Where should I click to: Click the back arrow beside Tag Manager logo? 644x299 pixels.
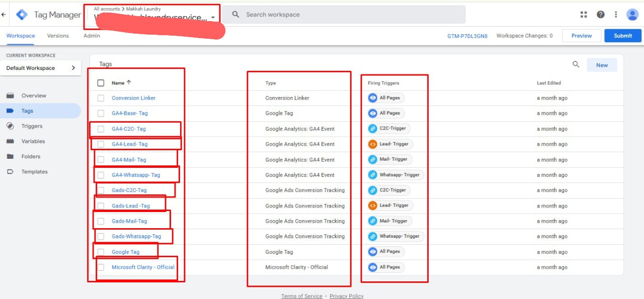coord(4,15)
